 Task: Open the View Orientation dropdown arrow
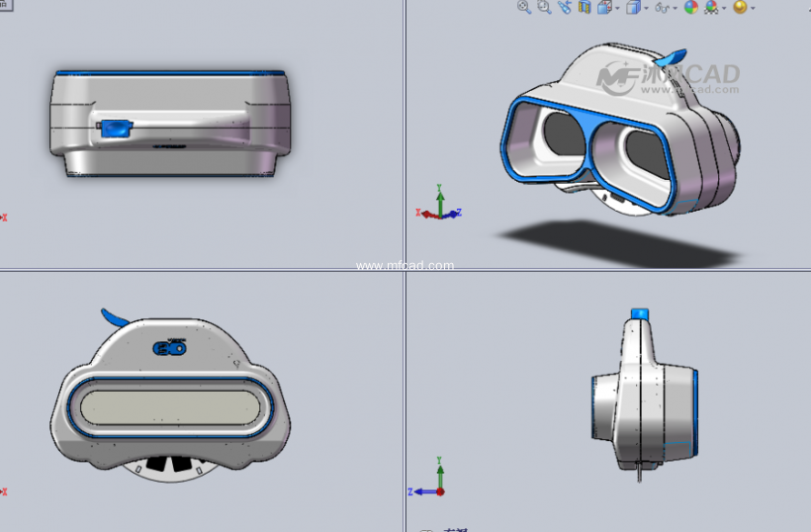[x=617, y=8]
